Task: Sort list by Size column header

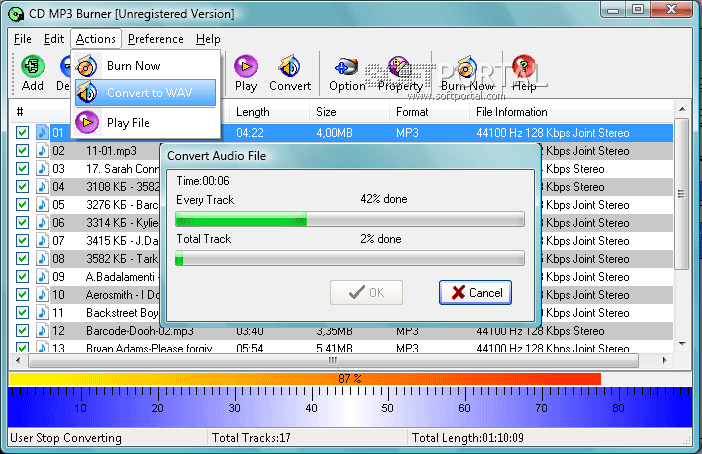Action: click(349, 111)
